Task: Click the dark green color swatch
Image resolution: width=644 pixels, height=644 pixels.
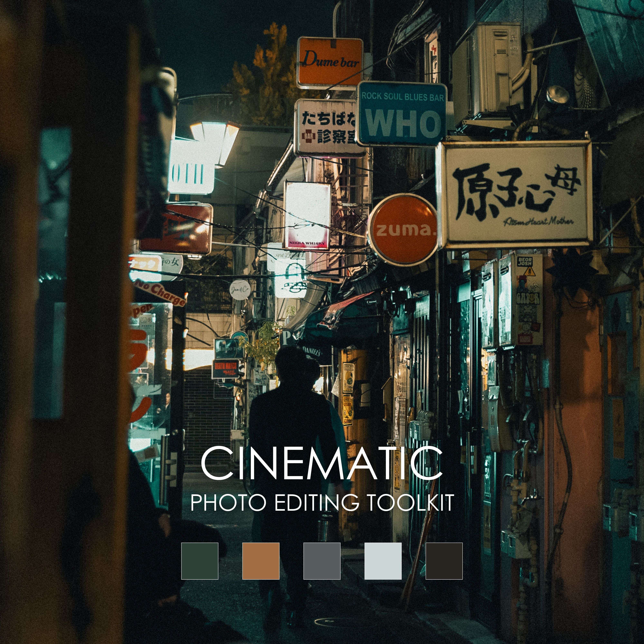Action: (x=200, y=561)
